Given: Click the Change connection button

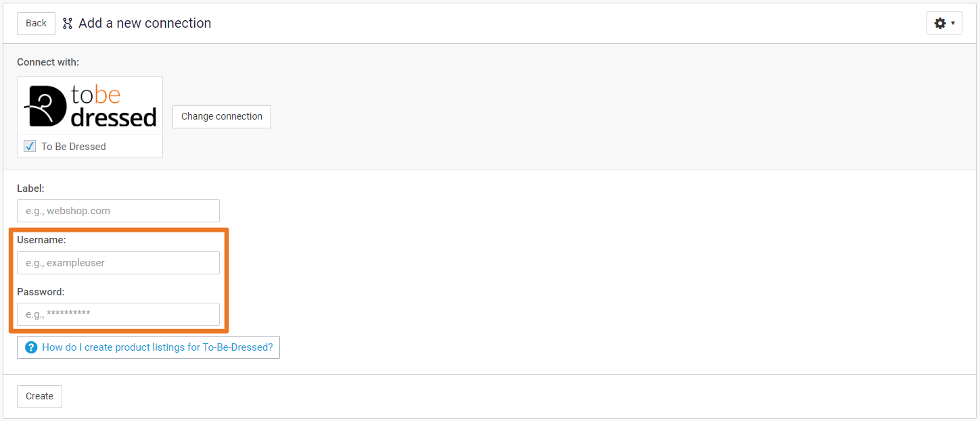Looking at the screenshot, I should pos(222,116).
